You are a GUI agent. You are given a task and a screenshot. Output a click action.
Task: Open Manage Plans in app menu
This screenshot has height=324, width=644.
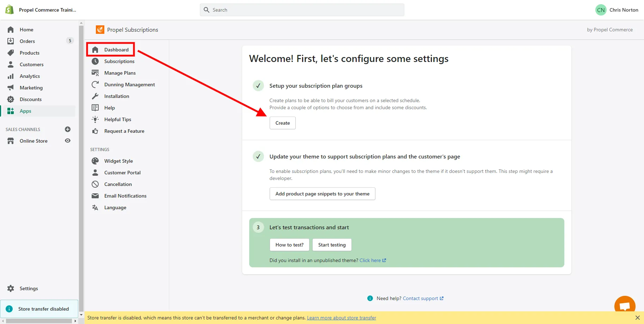120,73
